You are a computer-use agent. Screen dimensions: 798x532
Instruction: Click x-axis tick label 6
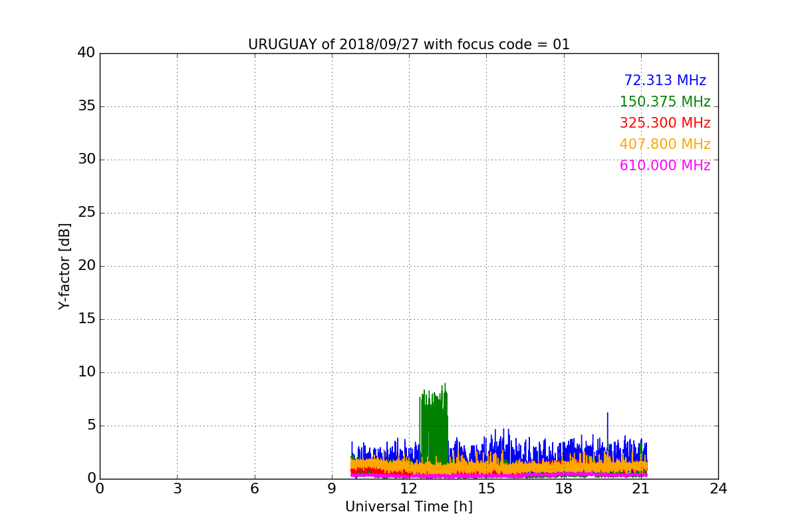coord(255,489)
